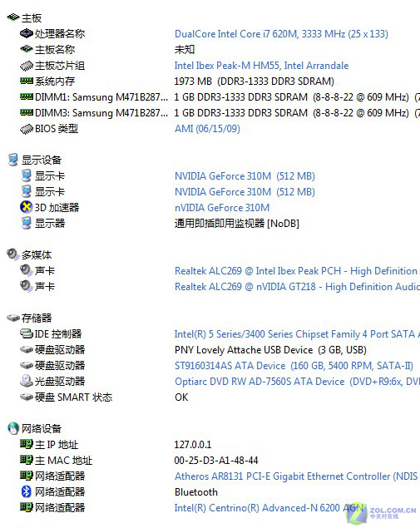Select the 通用即插即用监视器 [NoDB] text
The image size is (420, 528).
[237, 223]
